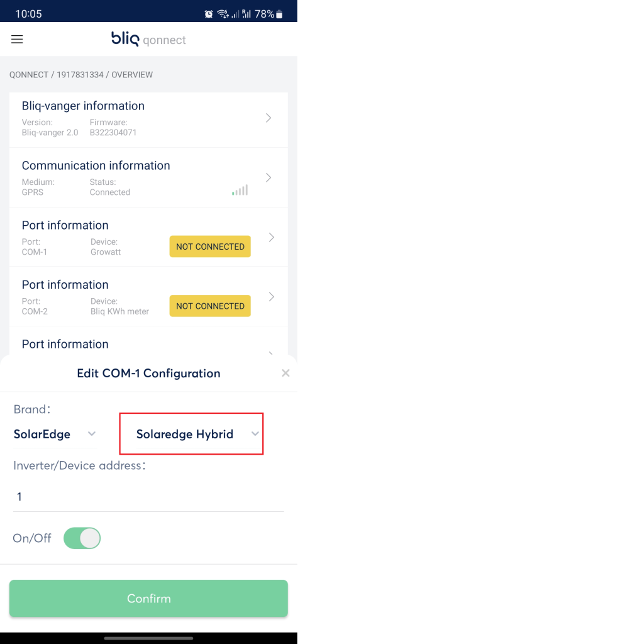644x644 pixels.
Task: Select the Bliq-vanger information row
Action: pos(148,119)
